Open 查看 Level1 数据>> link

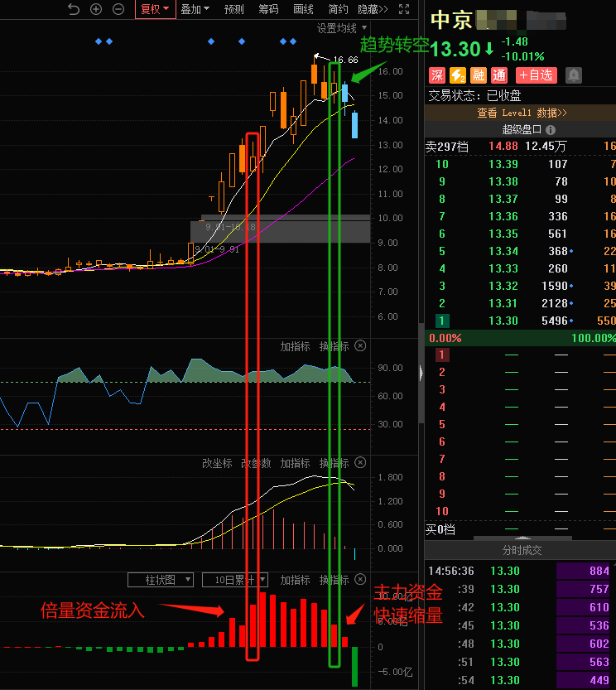coord(522,113)
